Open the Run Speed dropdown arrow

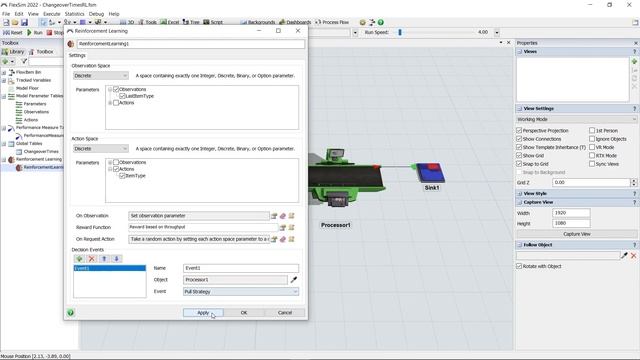click(497, 32)
